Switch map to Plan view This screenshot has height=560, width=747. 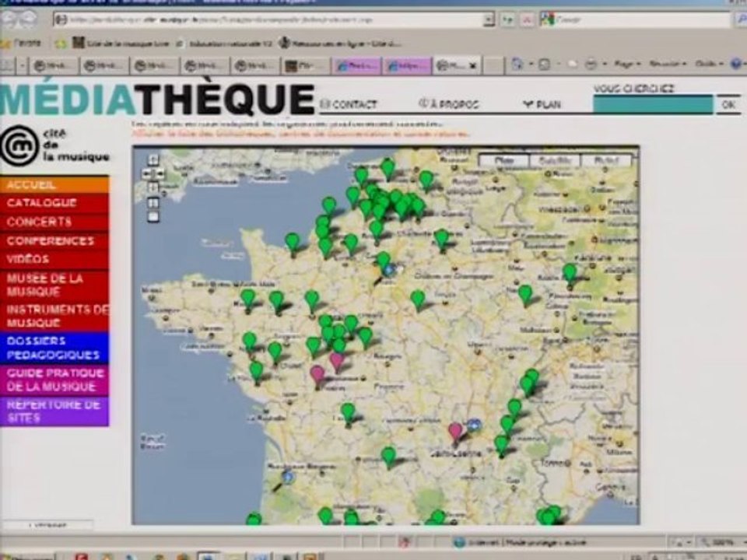(x=503, y=160)
